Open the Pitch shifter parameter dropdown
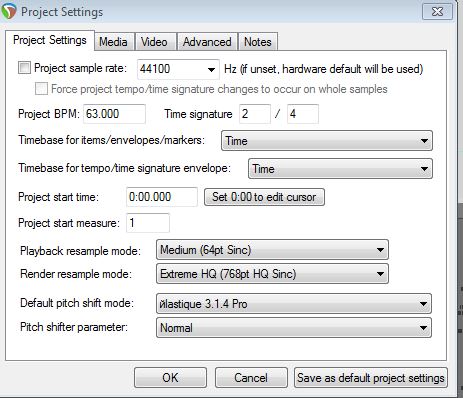The width and height of the screenshot is (463, 398). tap(294, 328)
